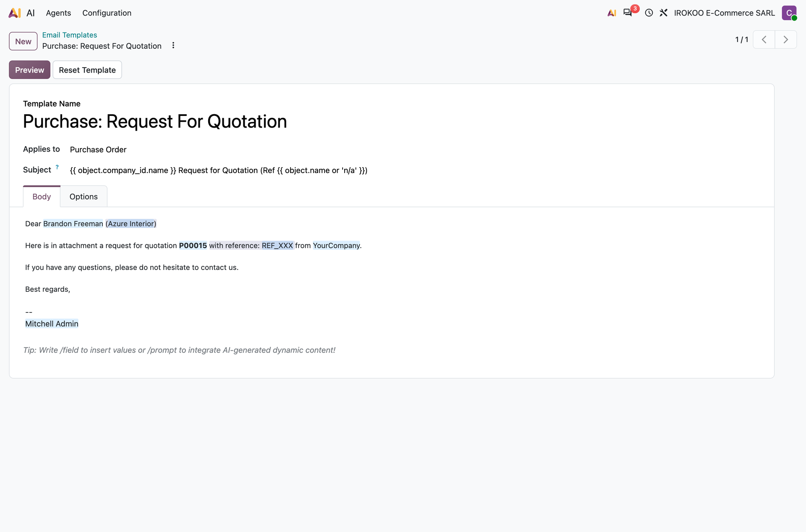This screenshot has height=532, width=806.
Task: Open the Email Templates breadcrumb link
Action: click(69, 35)
